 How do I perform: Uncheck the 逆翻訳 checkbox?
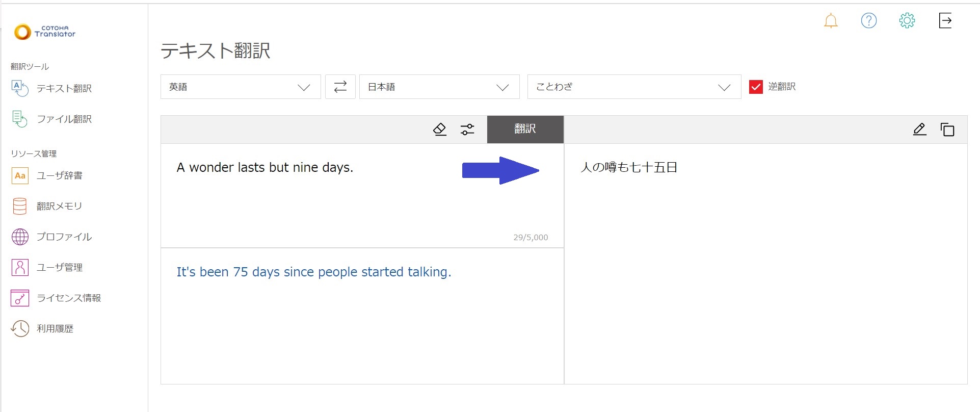756,87
